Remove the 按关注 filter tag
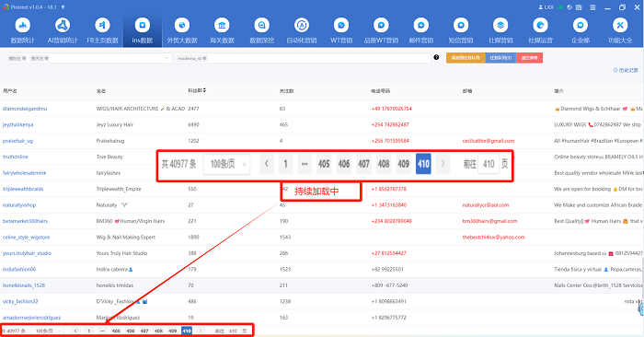Screen dimensions: 644x337 click(46, 58)
